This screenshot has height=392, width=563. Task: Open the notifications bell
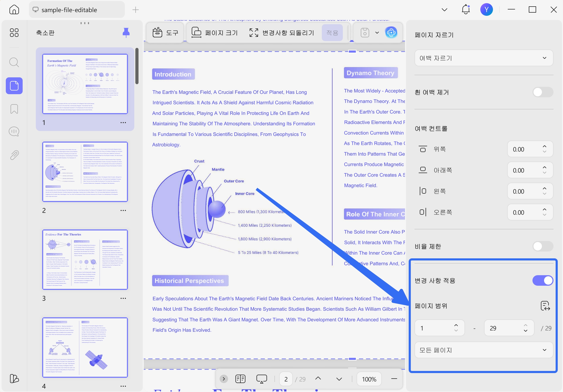tap(466, 9)
